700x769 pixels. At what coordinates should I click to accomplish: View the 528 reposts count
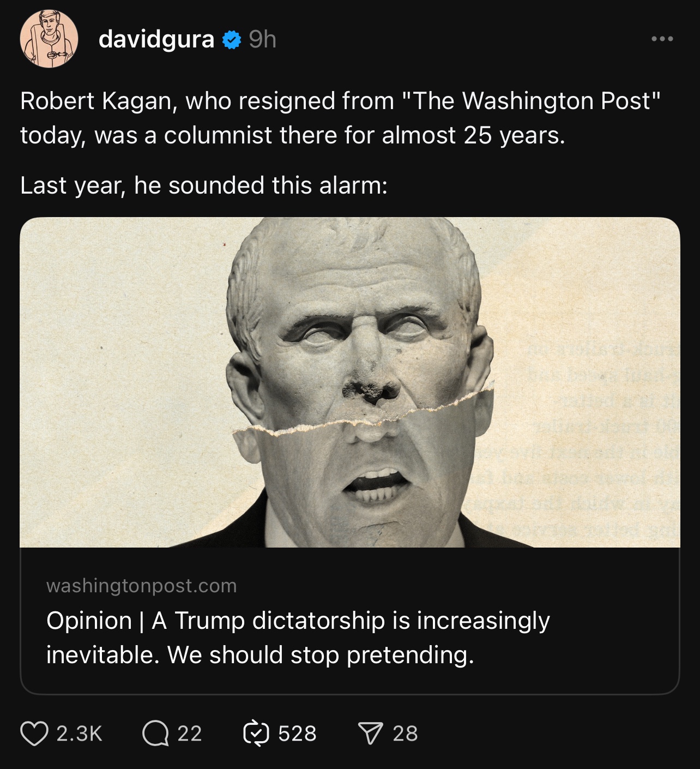pyautogui.click(x=297, y=734)
